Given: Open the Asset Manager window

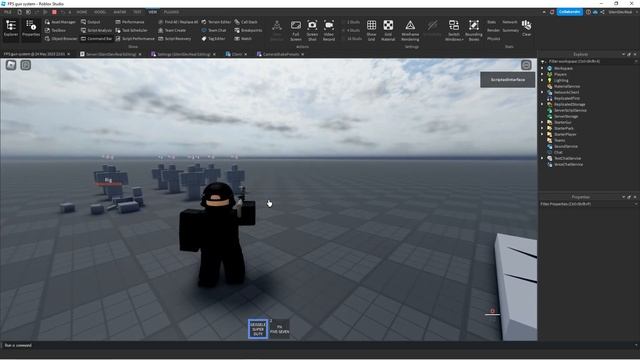Looking at the screenshot, I should [x=60, y=22].
